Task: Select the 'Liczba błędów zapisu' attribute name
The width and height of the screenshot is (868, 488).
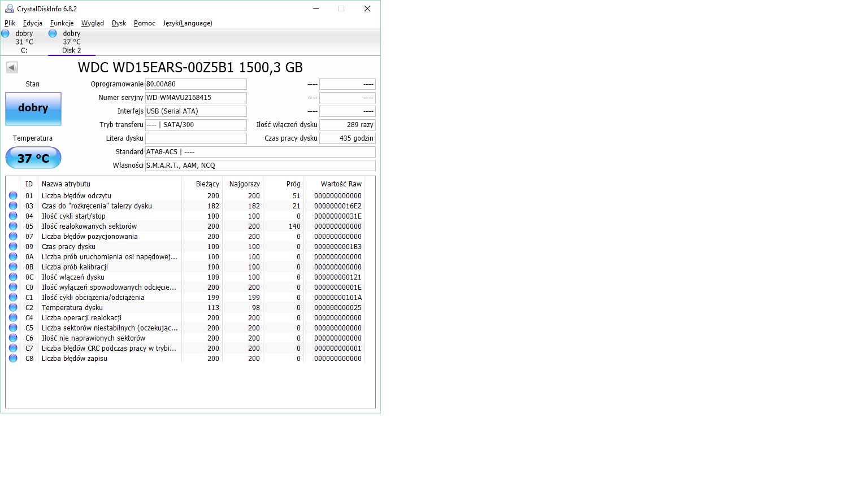Action: (x=75, y=359)
